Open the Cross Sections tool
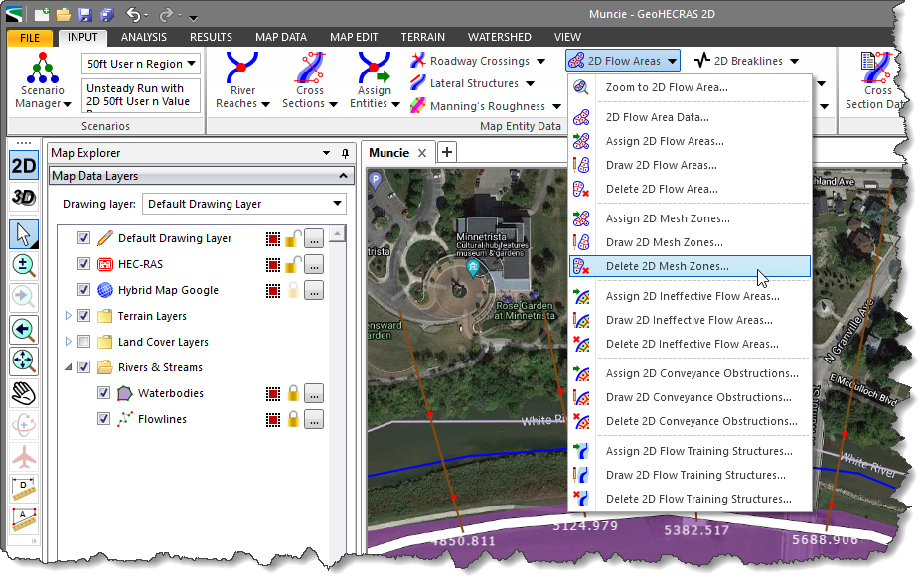The image size is (924, 578). [x=309, y=81]
